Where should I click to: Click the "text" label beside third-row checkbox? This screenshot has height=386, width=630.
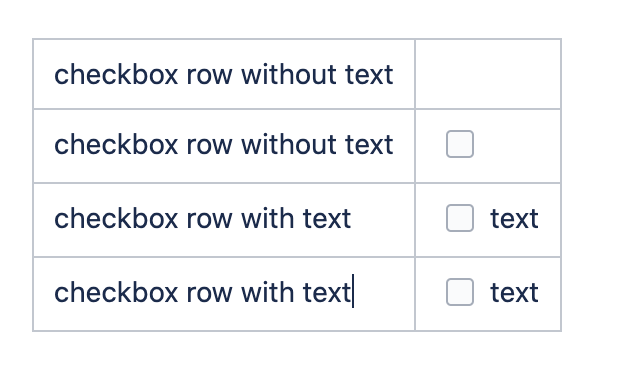[x=514, y=219]
